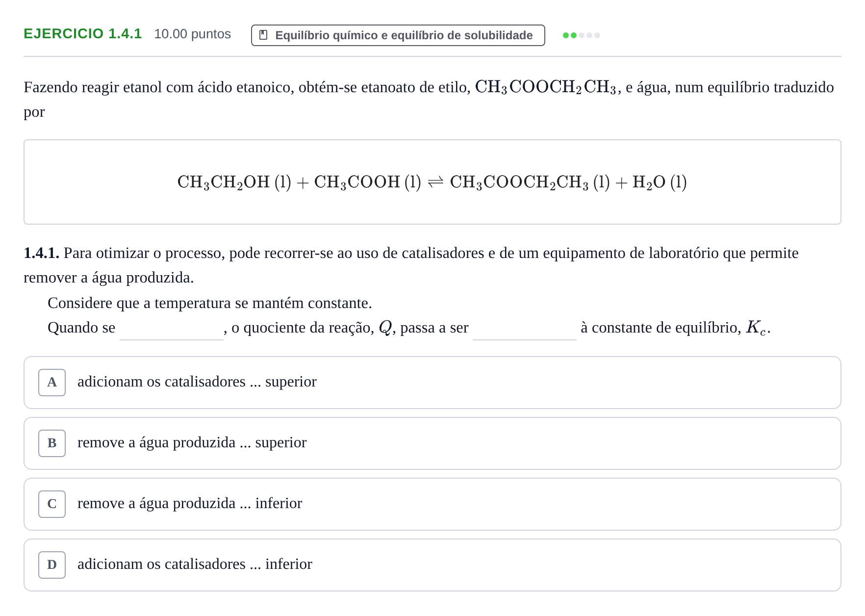Screen dimensions: 865x616
Task: Click the bookmark icon in the topic tag
Action: pyautogui.click(x=263, y=35)
